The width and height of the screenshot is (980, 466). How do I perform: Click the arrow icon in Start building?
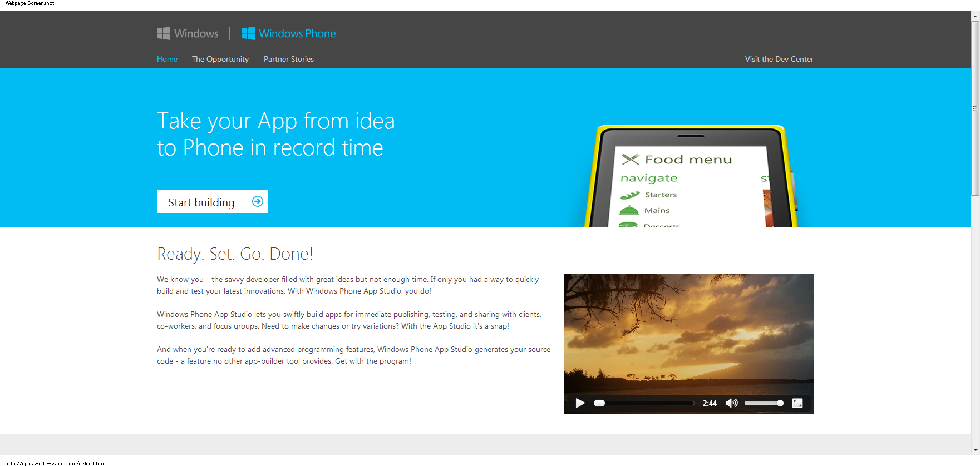point(258,201)
